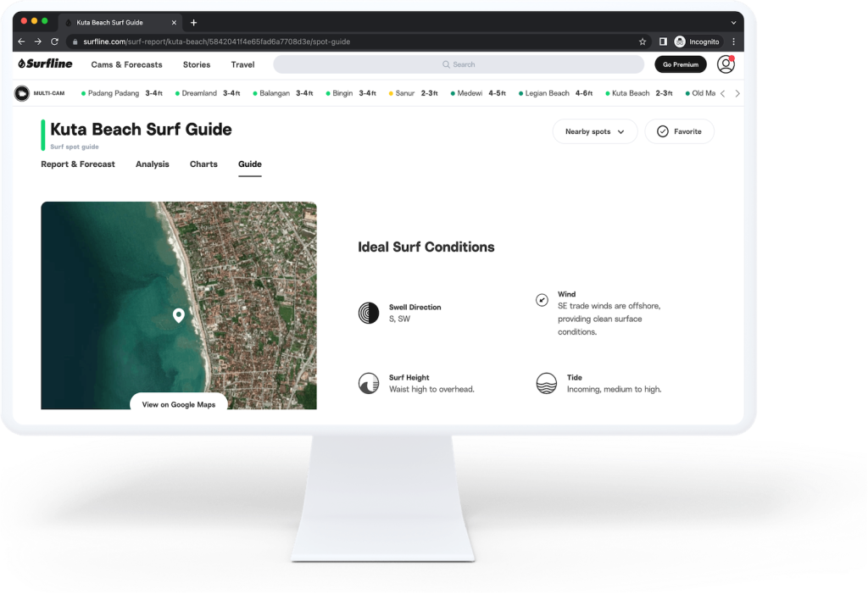
Task: Click the left chevron near Old Ma spot
Action: [722, 93]
